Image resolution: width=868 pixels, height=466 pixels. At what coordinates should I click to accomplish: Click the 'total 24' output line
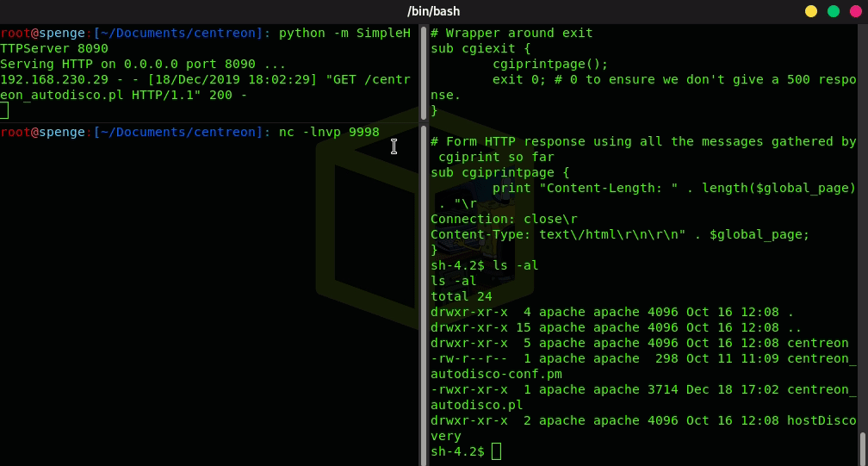point(462,296)
